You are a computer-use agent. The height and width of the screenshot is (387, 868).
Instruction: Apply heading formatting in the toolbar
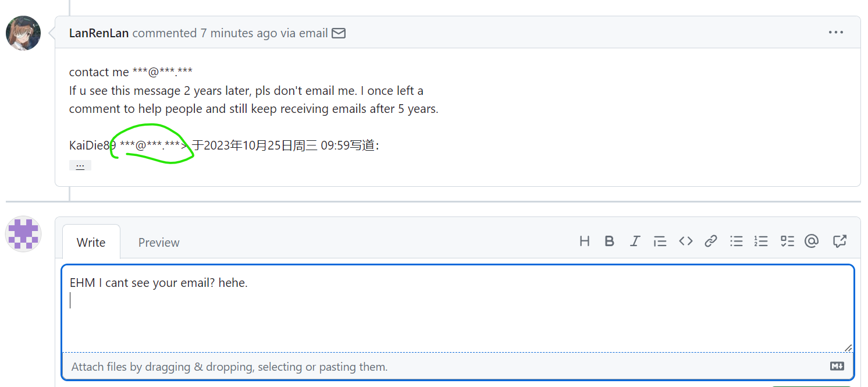pos(585,241)
